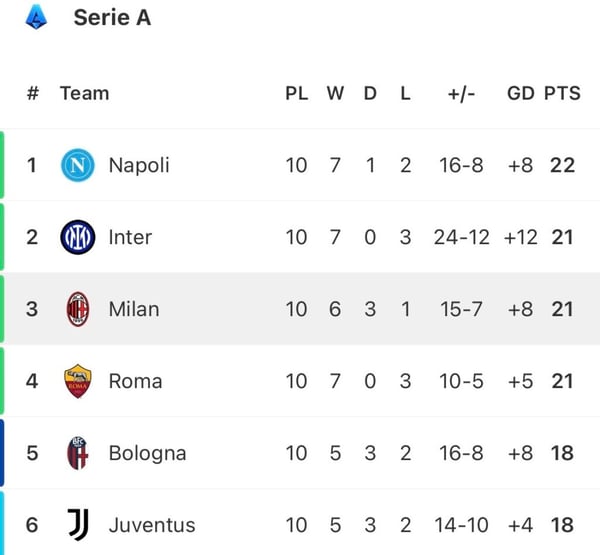Click the PL column header

[x=297, y=93]
